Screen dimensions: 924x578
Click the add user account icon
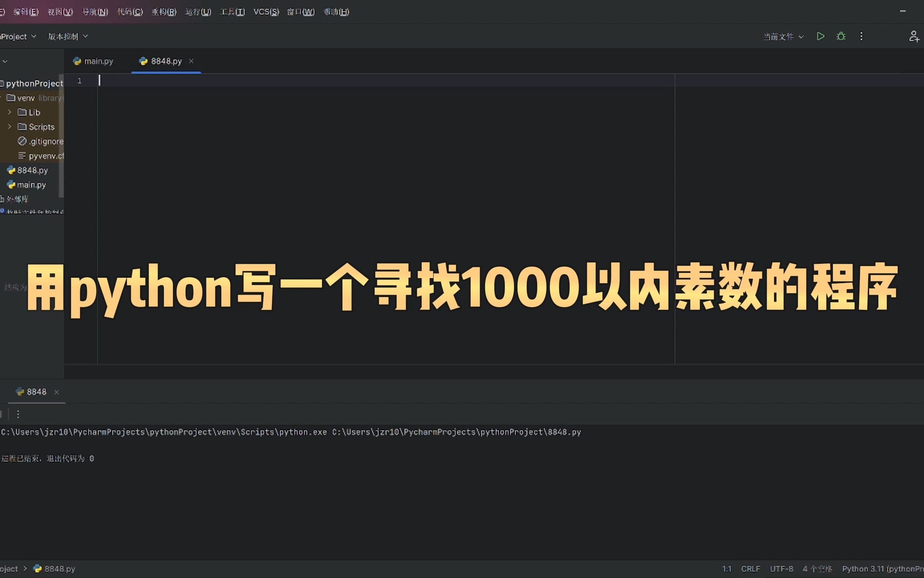[x=914, y=37]
